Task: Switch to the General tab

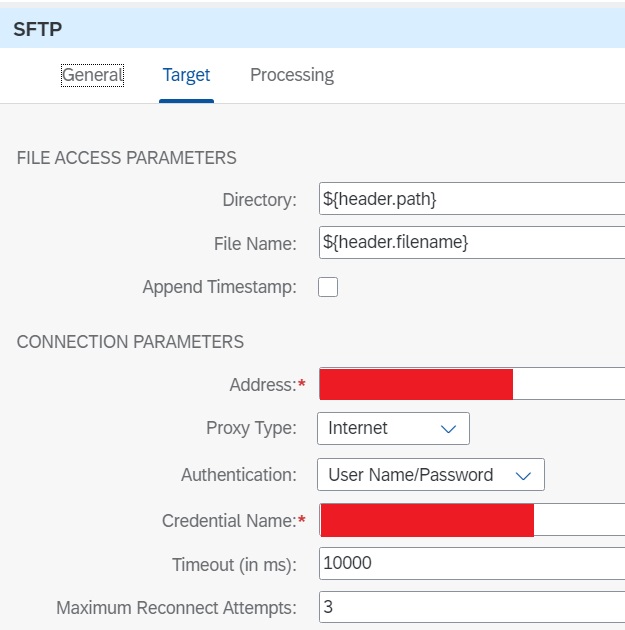Action: [93, 75]
